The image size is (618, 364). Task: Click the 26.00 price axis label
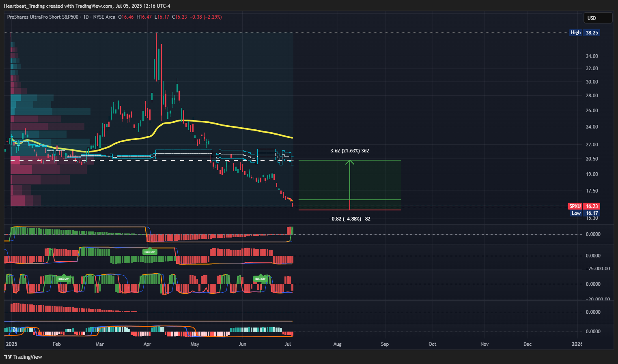pos(592,111)
